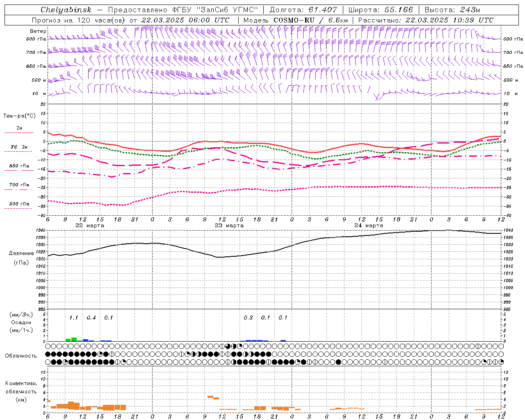The image size is (525, 420).
Task: Click the 'Широта: 55.166' latitude value
Action: (381, 10)
